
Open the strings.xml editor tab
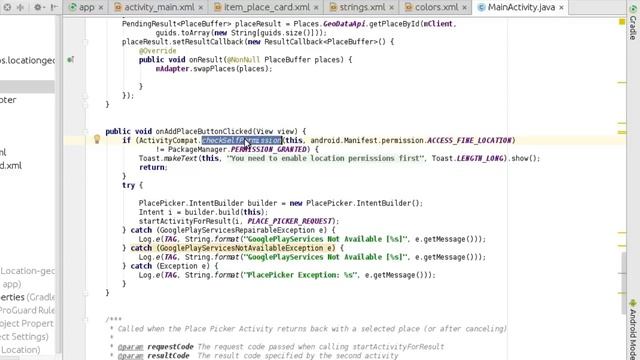coord(362,7)
